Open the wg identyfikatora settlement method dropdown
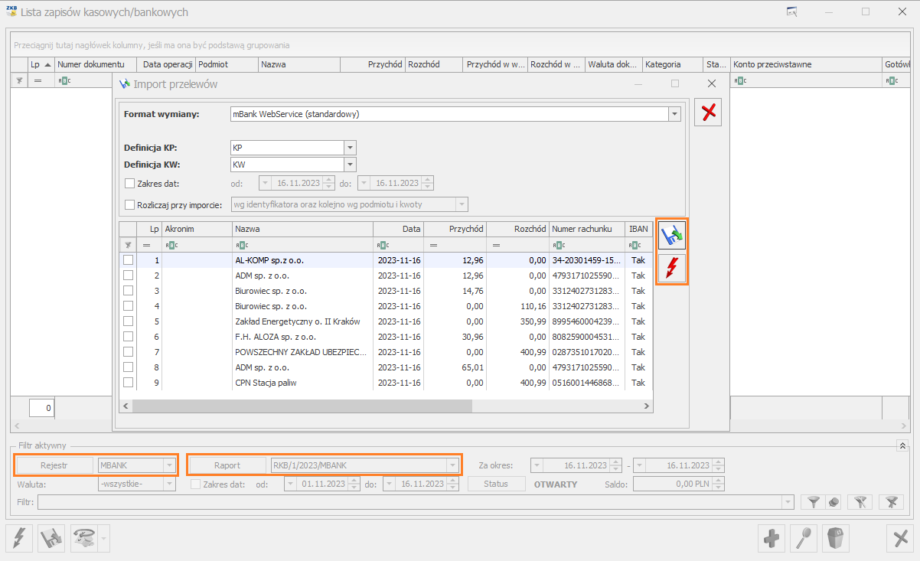This screenshot has height=561, width=920. coord(462,204)
